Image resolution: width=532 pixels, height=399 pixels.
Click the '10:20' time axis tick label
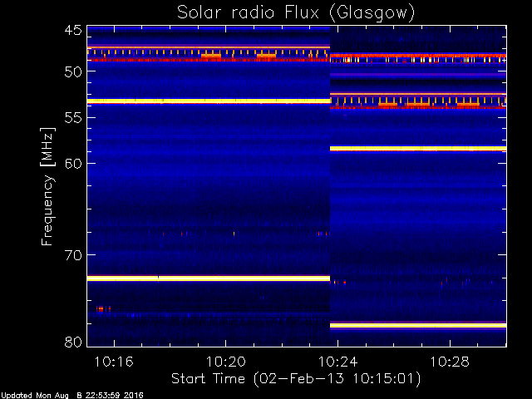(x=226, y=362)
